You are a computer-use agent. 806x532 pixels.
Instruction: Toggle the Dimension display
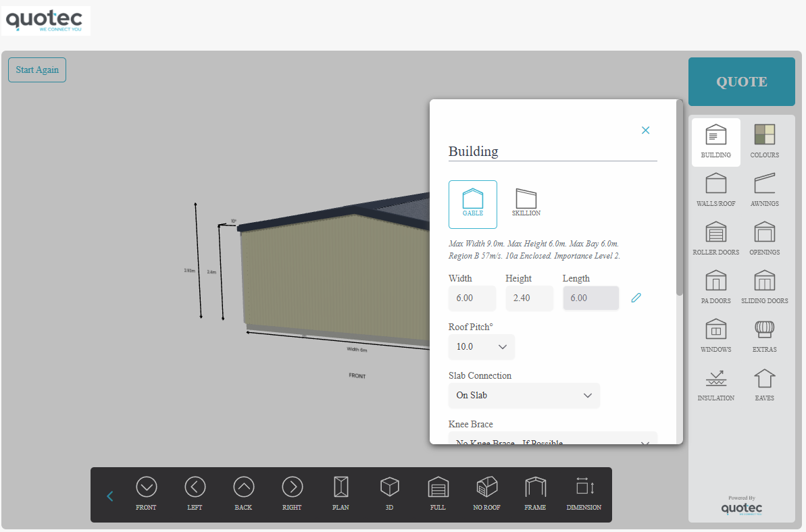tap(584, 494)
